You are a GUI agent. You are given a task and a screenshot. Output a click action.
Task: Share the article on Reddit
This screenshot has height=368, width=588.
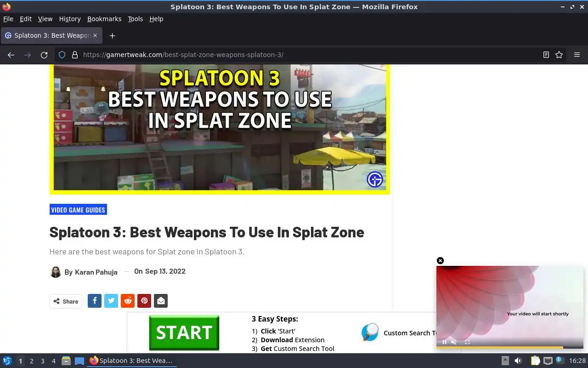tap(128, 301)
